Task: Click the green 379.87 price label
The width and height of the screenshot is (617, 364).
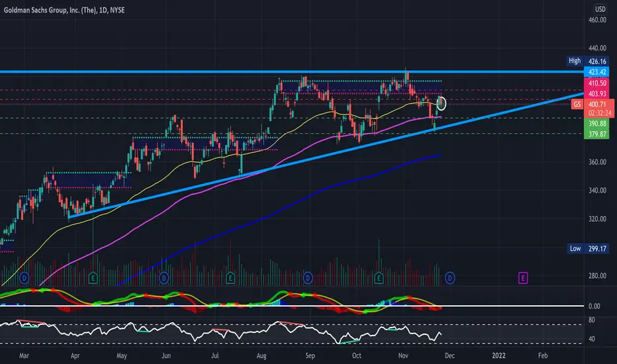Action: (596, 134)
